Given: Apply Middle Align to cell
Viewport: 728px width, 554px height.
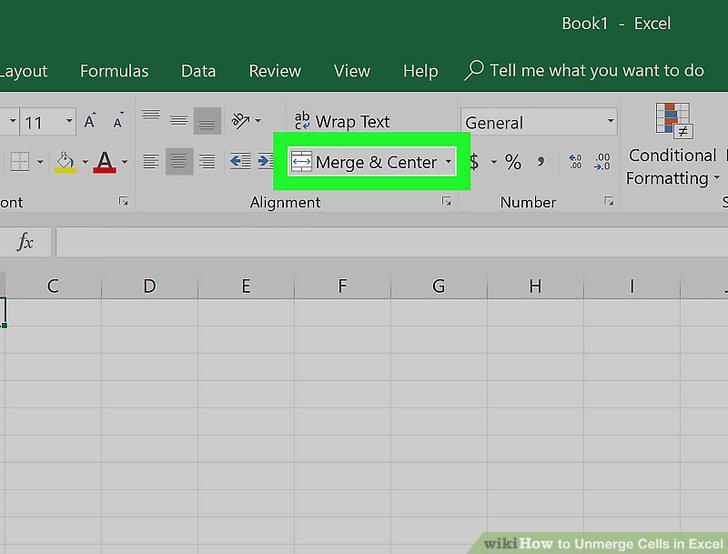Looking at the screenshot, I should (x=179, y=121).
